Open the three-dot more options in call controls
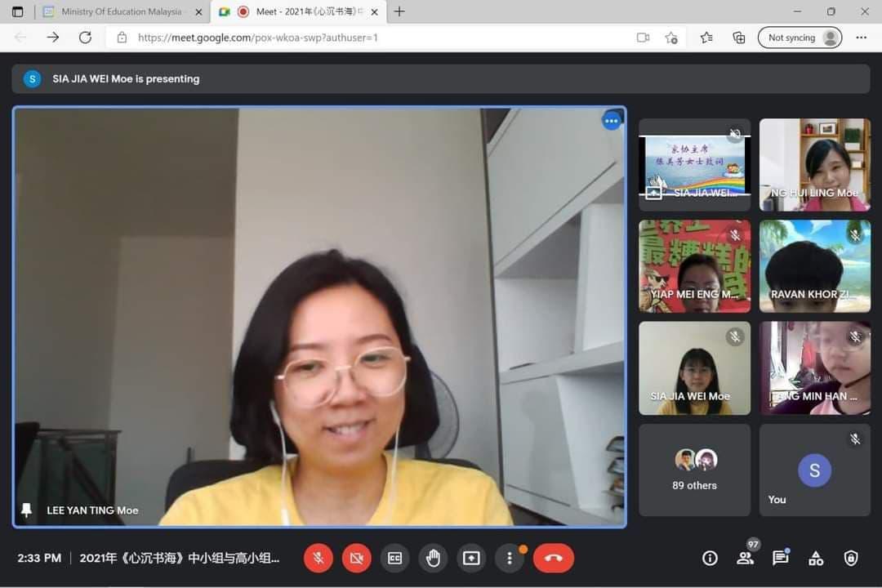This screenshot has width=882, height=588. [x=510, y=558]
